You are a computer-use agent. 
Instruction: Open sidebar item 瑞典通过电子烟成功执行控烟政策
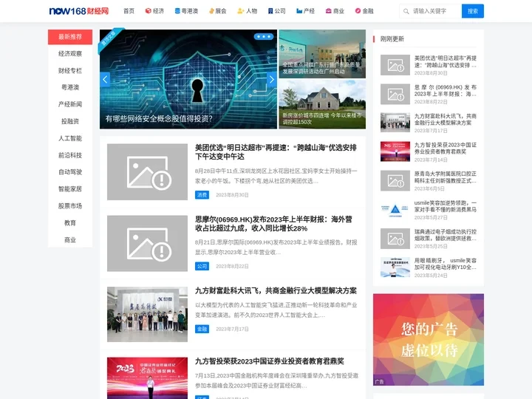(x=445, y=235)
